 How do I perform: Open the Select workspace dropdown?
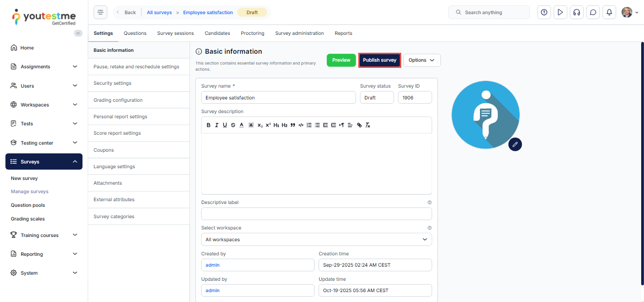click(316, 239)
